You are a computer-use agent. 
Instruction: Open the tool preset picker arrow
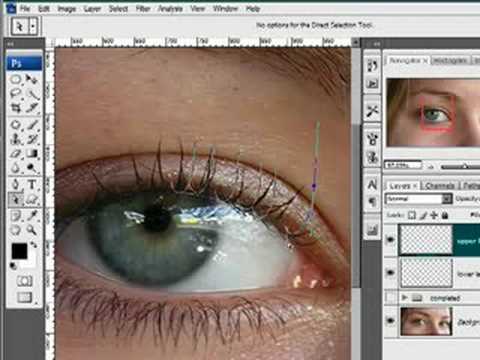coord(33,26)
